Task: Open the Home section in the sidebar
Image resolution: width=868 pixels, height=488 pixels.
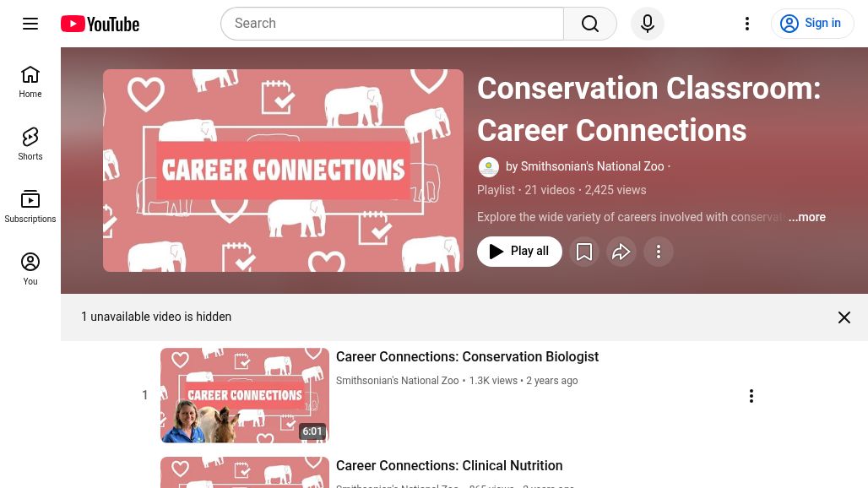Action: pyautogui.click(x=30, y=82)
